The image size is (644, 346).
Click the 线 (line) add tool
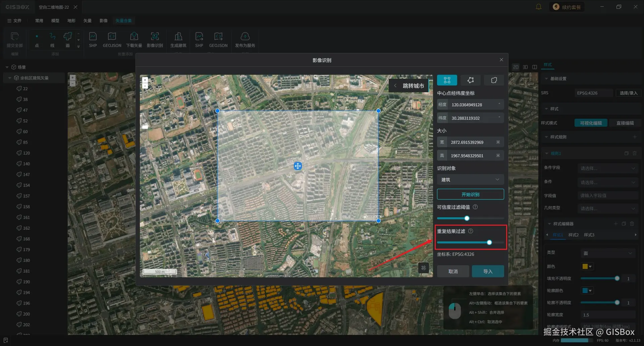pyautogui.click(x=52, y=40)
